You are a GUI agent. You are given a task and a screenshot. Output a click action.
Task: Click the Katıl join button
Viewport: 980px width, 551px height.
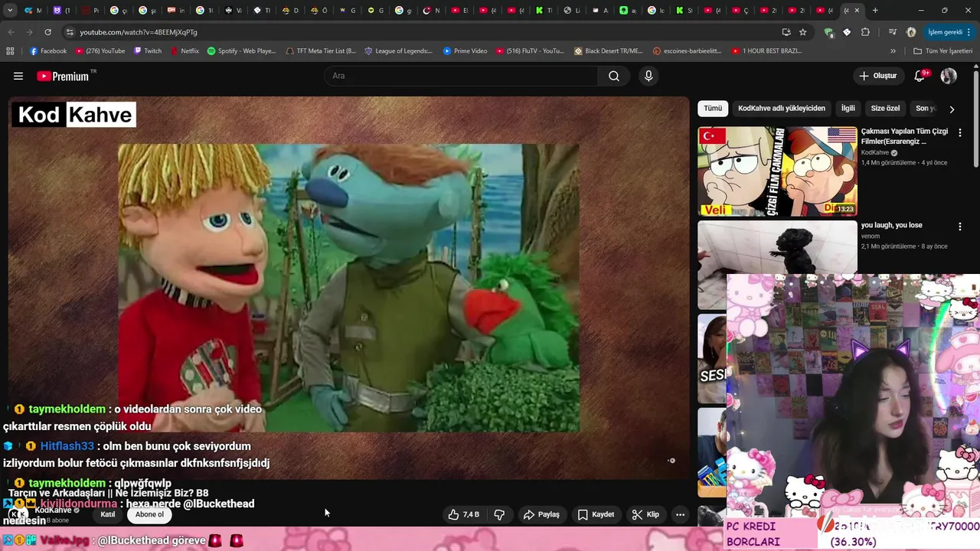click(x=108, y=514)
